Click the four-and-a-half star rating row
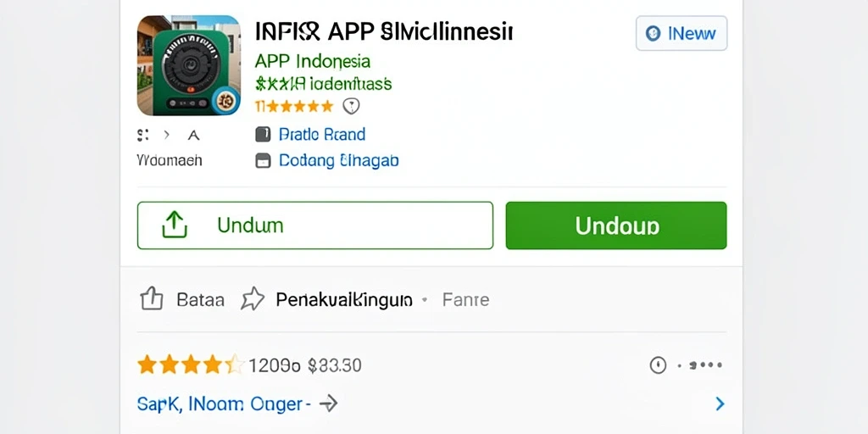 (x=249, y=365)
